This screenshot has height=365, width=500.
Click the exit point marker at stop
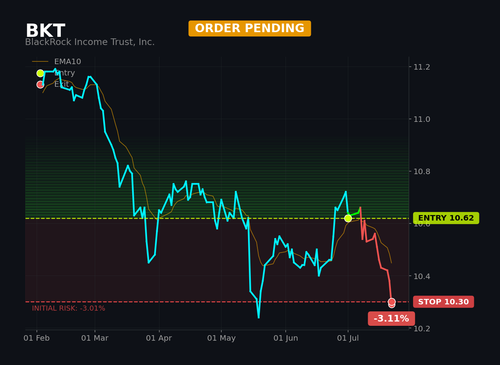click(392, 303)
